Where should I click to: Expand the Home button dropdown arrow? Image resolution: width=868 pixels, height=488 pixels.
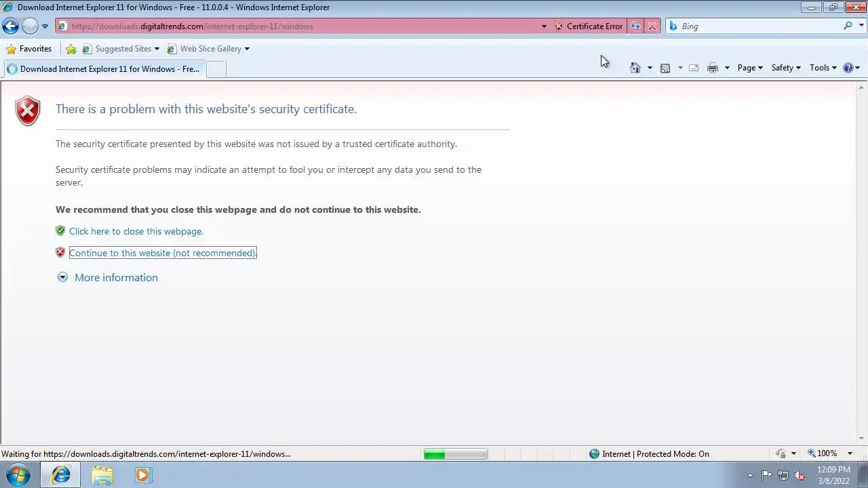pyautogui.click(x=650, y=68)
